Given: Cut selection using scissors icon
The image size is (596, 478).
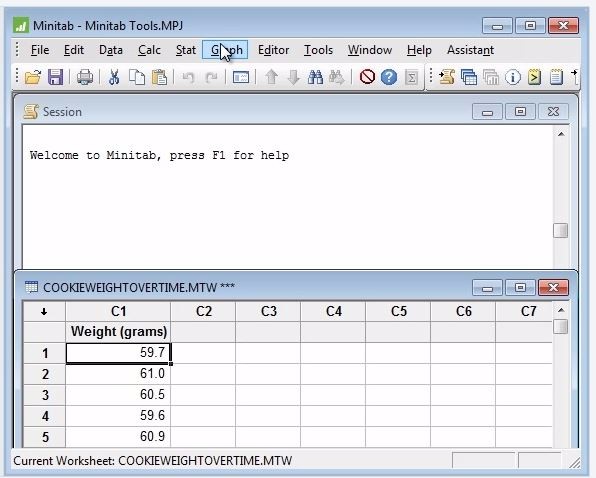Looking at the screenshot, I should click(x=114, y=77).
